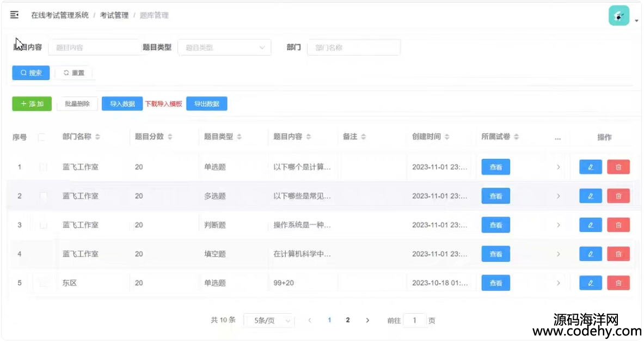Viewport: 644px width, 342px height.
Task: Delete the row 2 multiple-choice question
Action: point(618,196)
